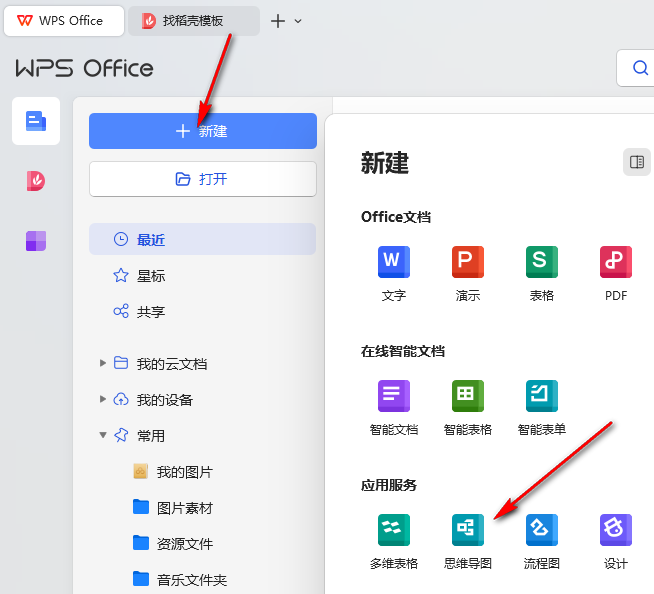Switch to the 找稻壳模板 tab
This screenshot has width=654, height=594.
[x=194, y=20]
